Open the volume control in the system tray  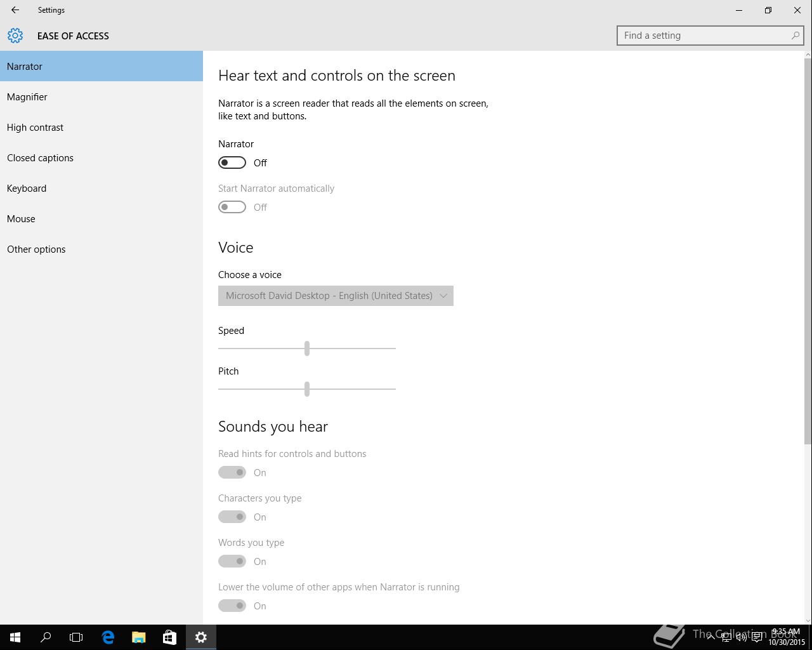tap(741, 637)
